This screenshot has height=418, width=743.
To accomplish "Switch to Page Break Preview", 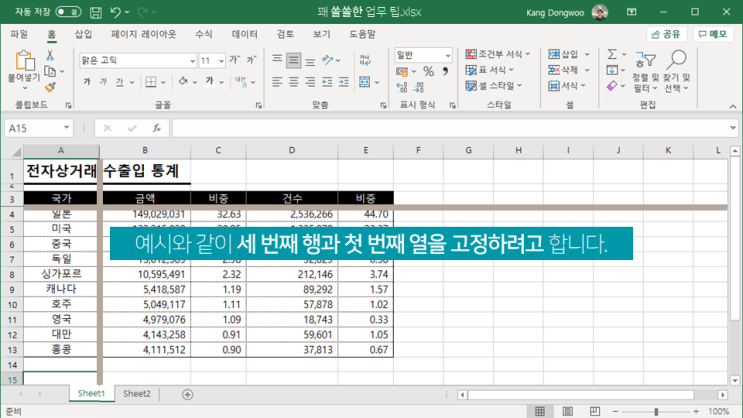I will pos(595,411).
